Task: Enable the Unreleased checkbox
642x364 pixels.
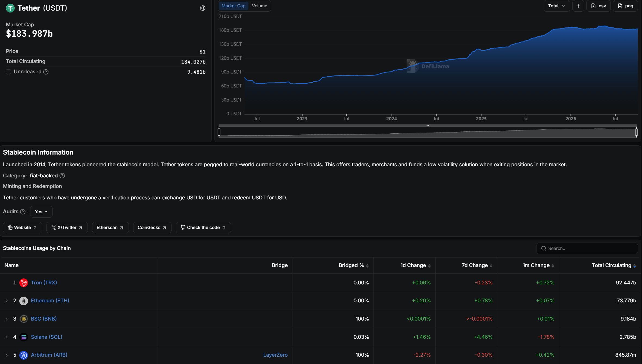Action: [x=8, y=72]
